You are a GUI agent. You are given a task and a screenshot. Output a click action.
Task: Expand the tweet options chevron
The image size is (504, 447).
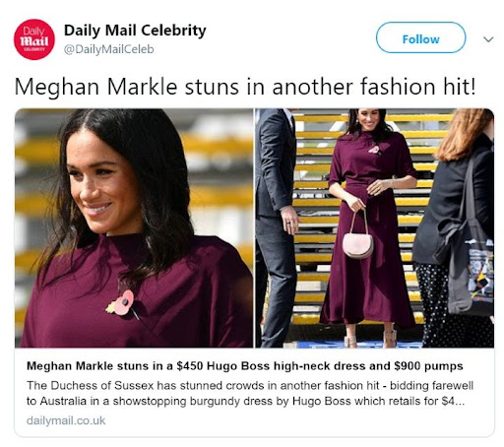point(488,39)
